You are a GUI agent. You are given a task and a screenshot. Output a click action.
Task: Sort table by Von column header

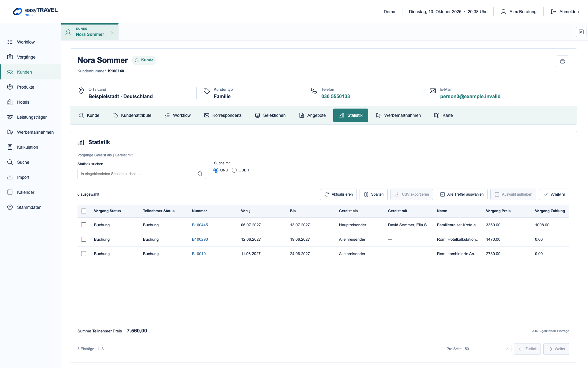246,211
